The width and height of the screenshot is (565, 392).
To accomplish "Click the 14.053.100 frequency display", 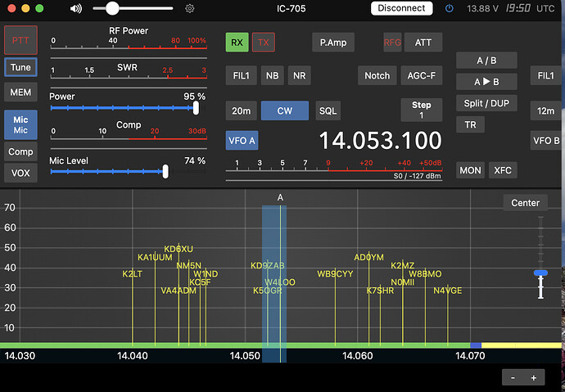I will [x=380, y=140].
